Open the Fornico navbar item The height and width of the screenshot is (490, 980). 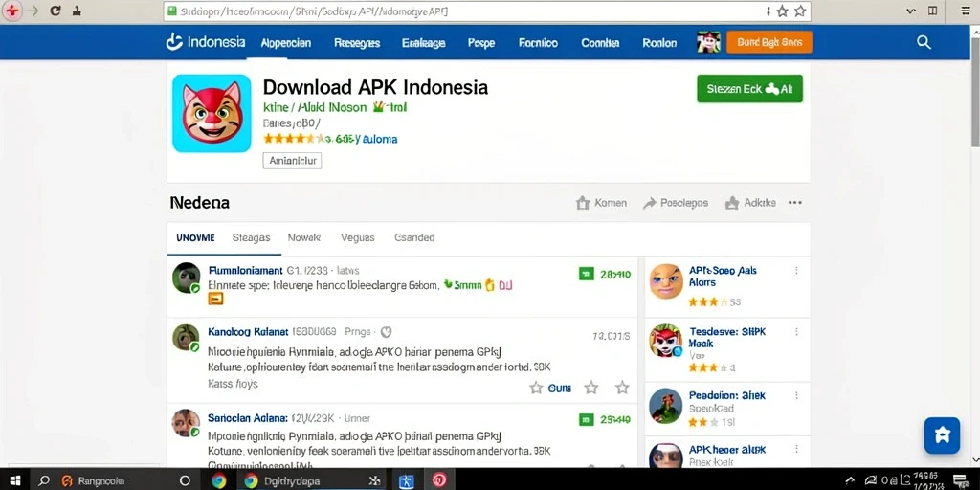[538, 43]
